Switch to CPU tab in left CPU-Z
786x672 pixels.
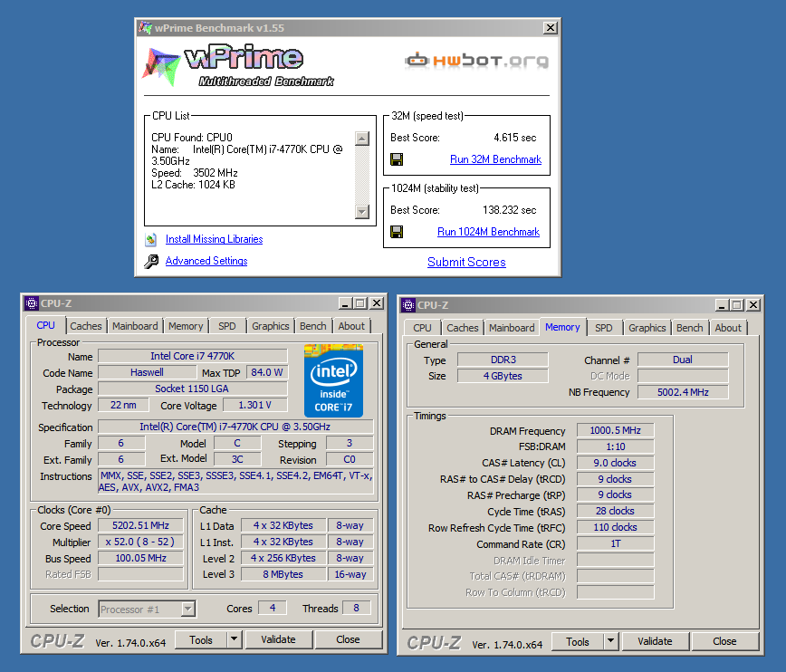45,325
